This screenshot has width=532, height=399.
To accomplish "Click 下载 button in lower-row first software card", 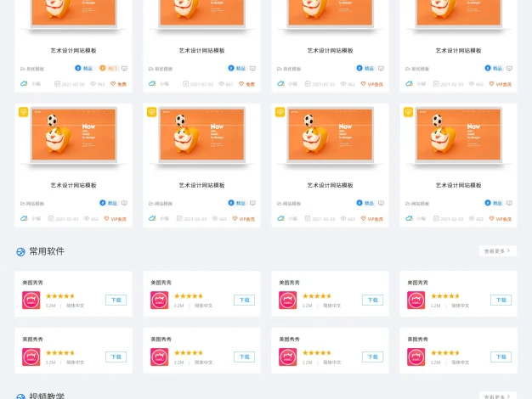I will (116, 357).
